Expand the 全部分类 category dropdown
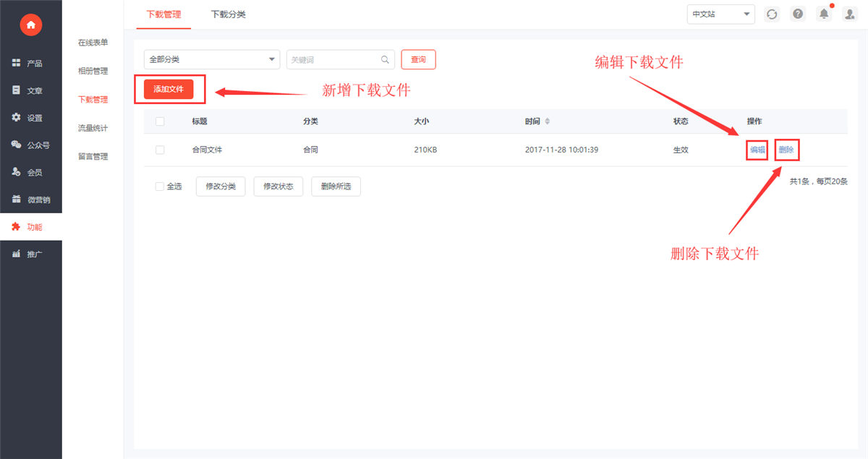 click(x=212, y=60)
